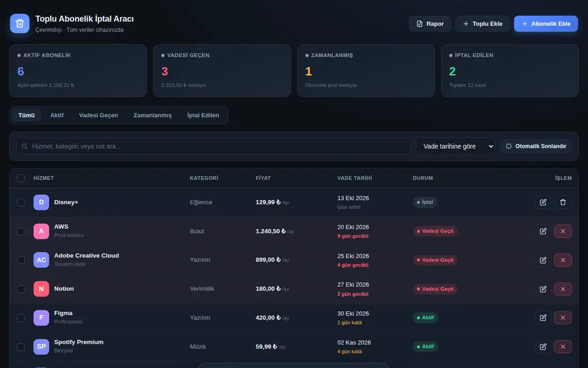This screenshot has height=368, width=588.
Task: Focus the 'Hizmet, kategori veya not ara' search field
Action: point(214,146)
